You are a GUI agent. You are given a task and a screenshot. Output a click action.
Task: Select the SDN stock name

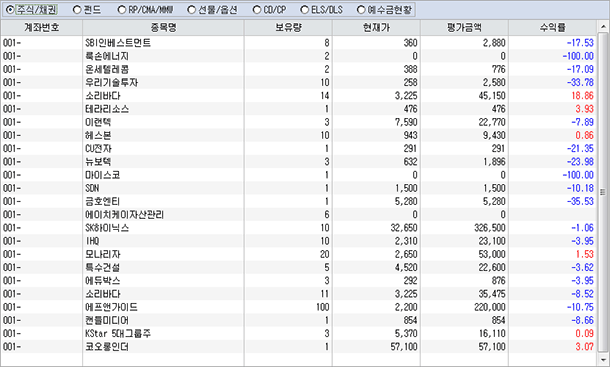92,188
